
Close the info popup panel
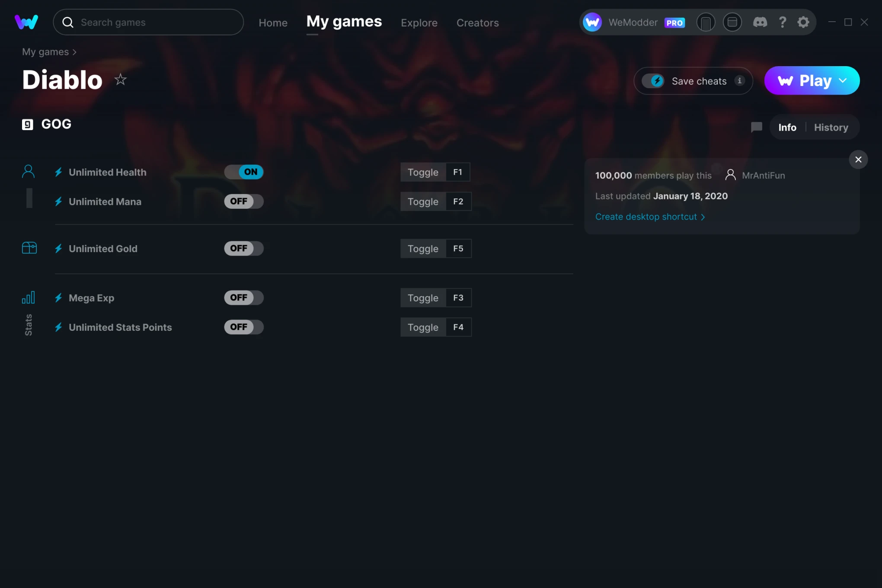point(858,160)
